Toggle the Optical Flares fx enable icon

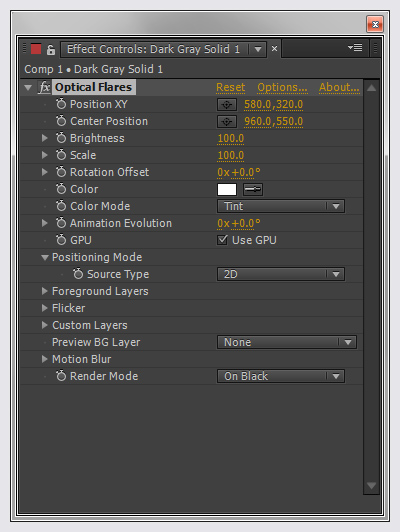tap(44, 87)
